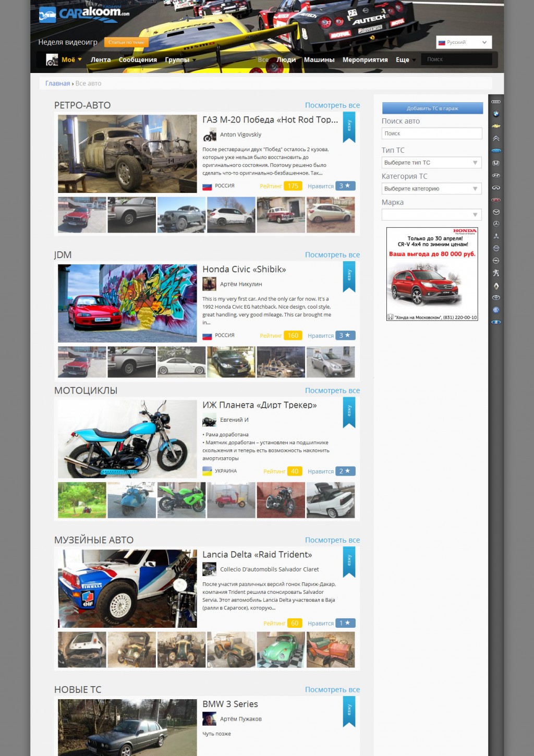Select the BMW brand icon
Viewport: 534px width, 756px height.
click(496, 114)
